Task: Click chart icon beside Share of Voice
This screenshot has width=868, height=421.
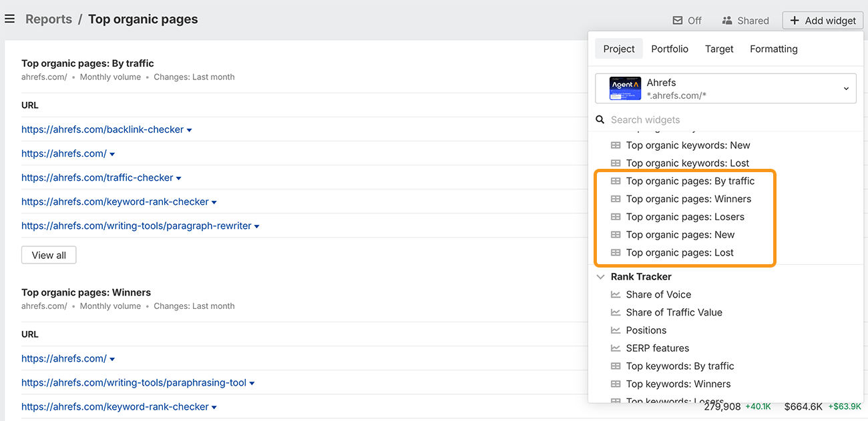Action: (x=616, y=295)
